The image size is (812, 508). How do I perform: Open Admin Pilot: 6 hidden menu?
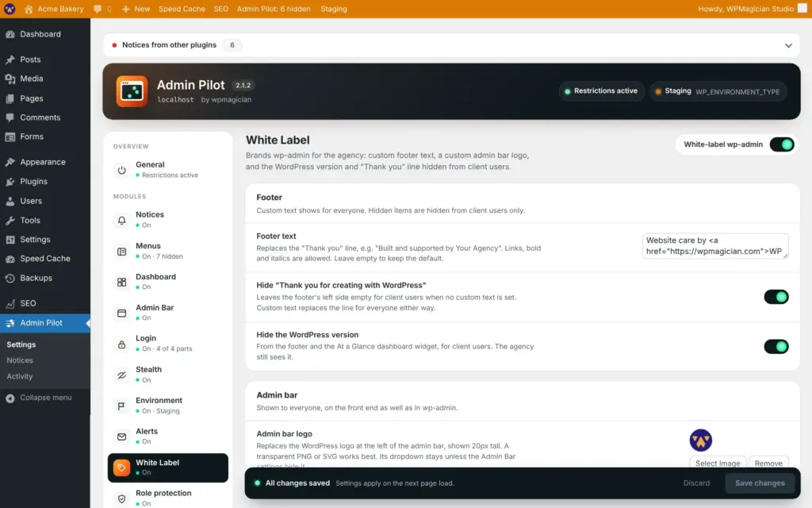pos(274,9)
